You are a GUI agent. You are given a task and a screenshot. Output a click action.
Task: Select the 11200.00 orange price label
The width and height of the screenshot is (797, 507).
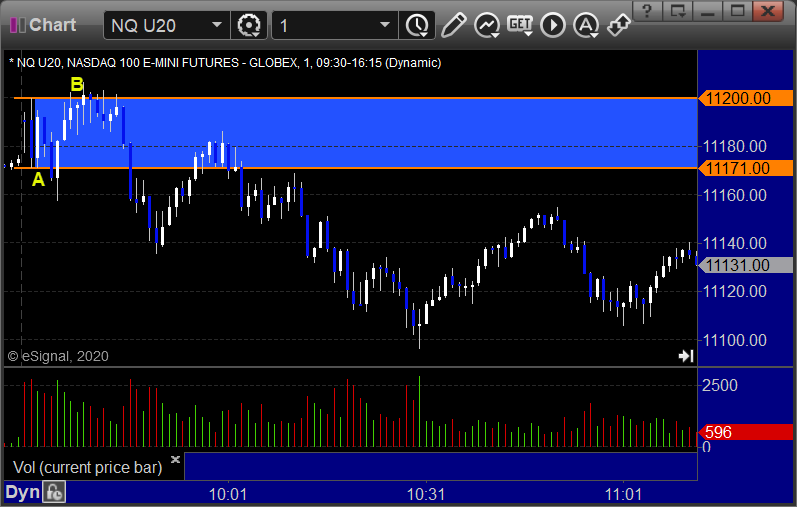(x=745, y=98)
